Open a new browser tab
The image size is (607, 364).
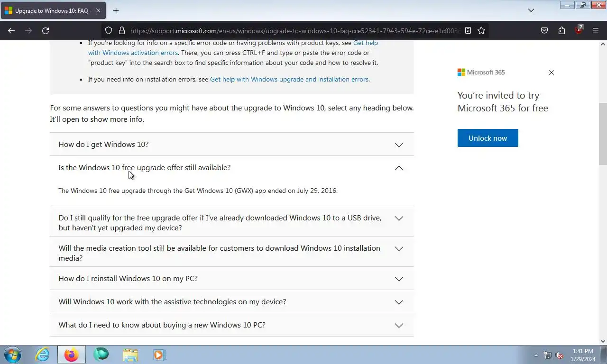pos(116,10)
